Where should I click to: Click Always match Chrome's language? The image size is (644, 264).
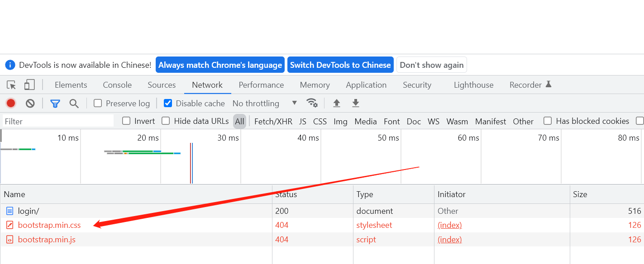pos(220,65)
